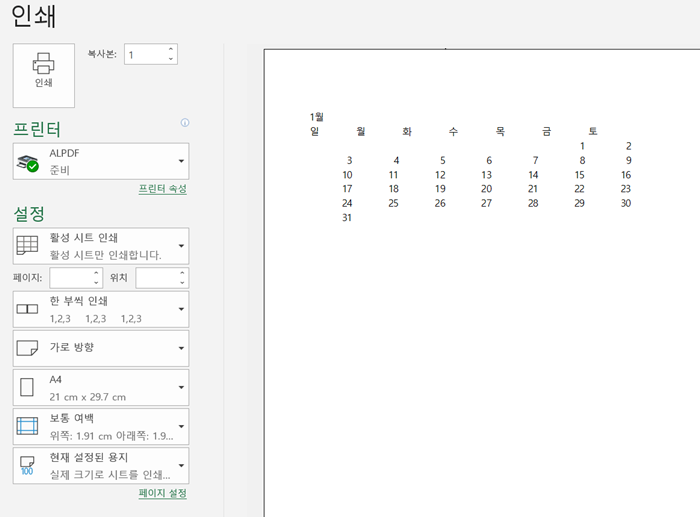Click the landscape orientation page icon
700x517 pixels.
[x=27, y=348]
